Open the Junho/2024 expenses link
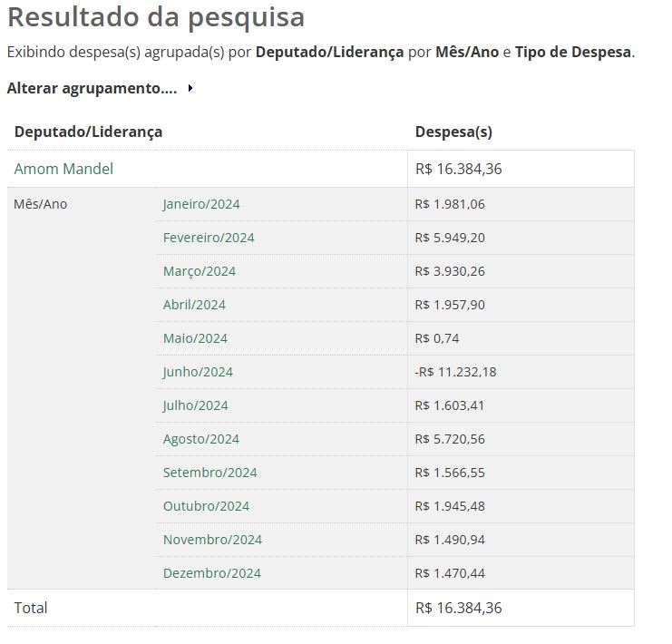 tap(198, 372)
